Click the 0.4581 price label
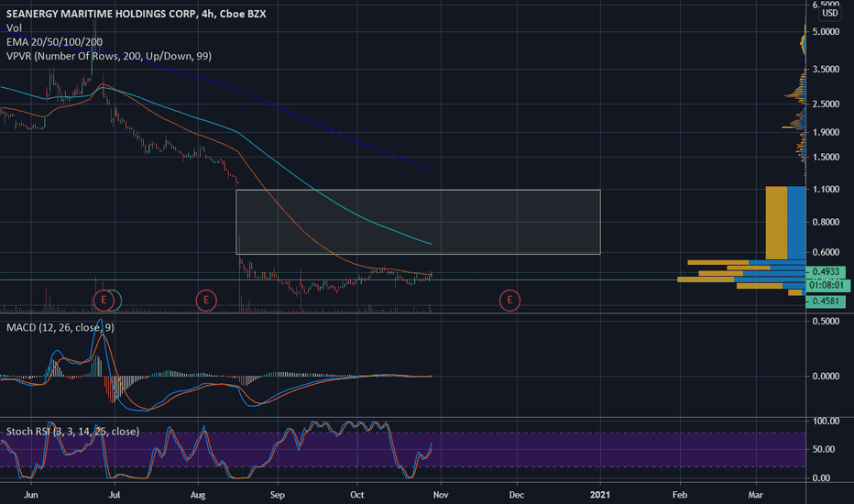 click(826, 301)
